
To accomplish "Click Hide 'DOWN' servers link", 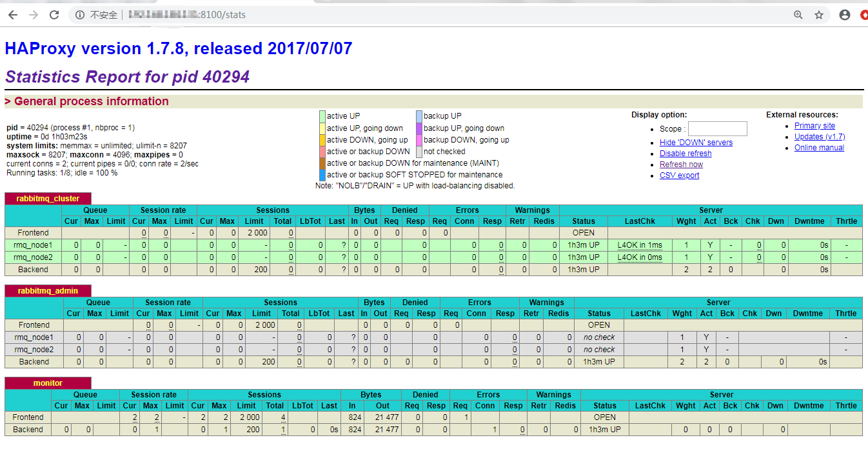I will tap(696, 143).
